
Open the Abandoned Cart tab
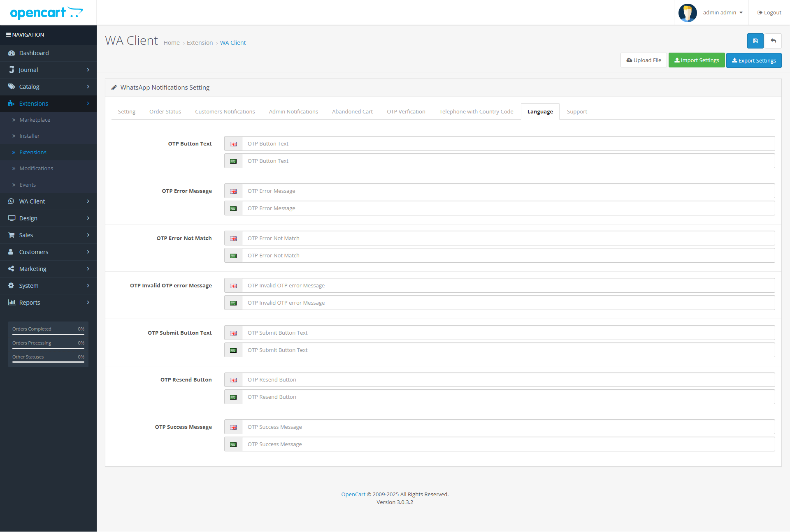click(352, 112)
